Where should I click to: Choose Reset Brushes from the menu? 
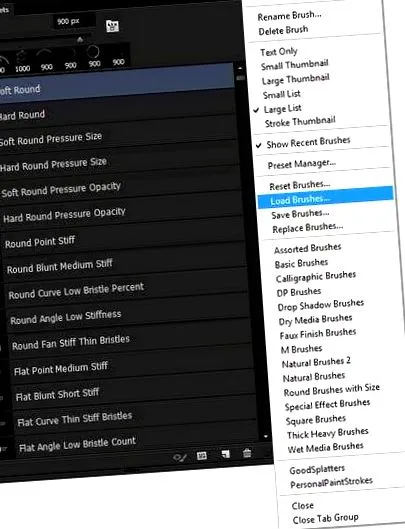[x=300, y=185]
